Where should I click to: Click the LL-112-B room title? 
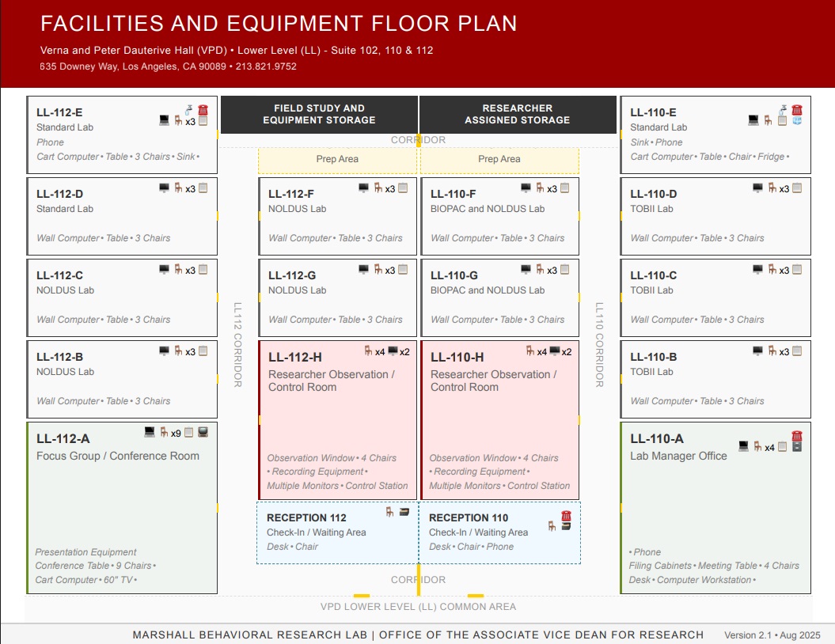coord(59,357)
